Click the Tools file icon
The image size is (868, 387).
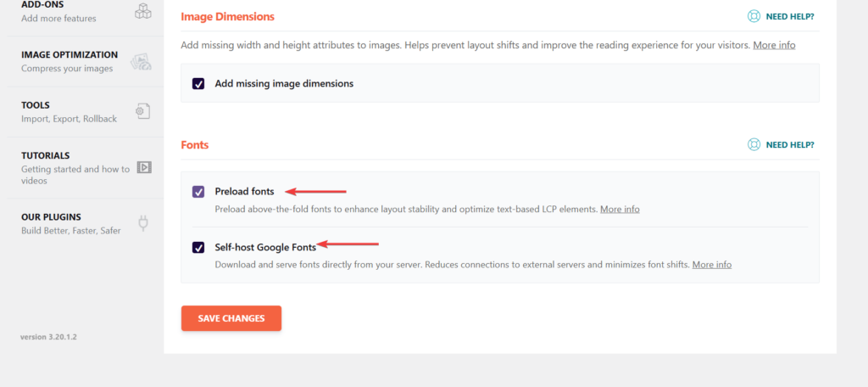[143, 111]
